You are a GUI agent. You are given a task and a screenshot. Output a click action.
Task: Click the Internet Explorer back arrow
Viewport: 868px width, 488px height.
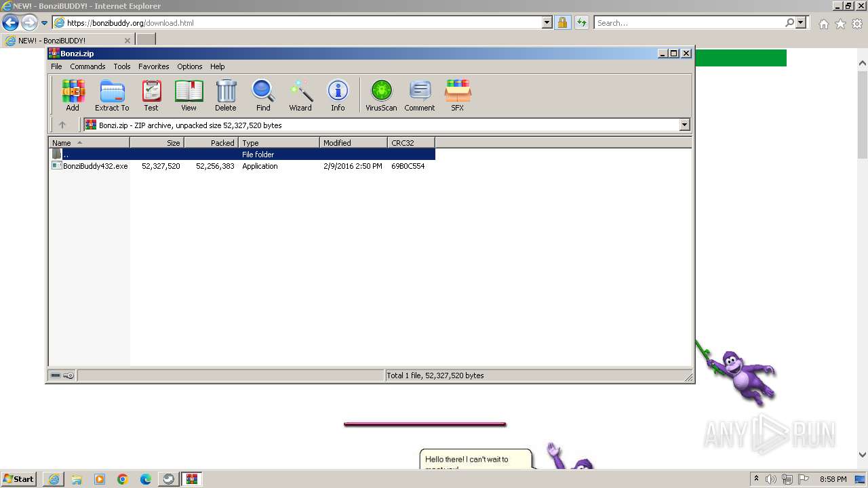tap(10, 22)
